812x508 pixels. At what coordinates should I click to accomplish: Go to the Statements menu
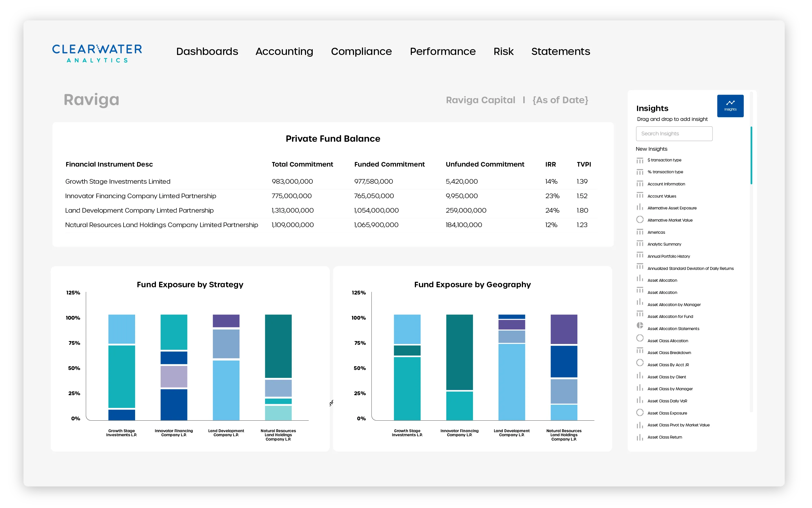[x=560, y=51]
